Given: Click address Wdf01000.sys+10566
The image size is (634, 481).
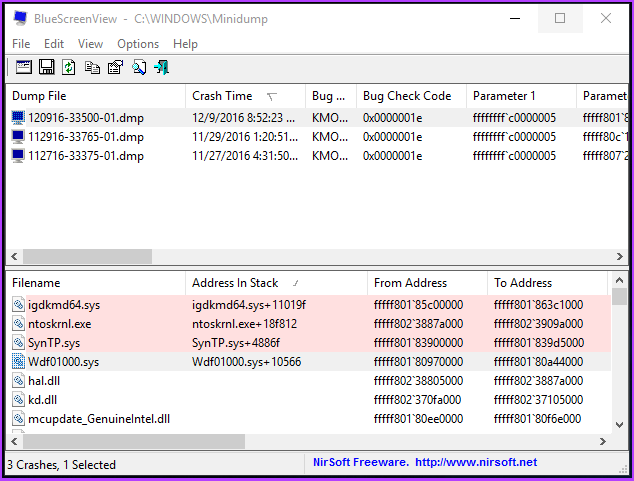Looking at the screenshot, I should (247, 361).
